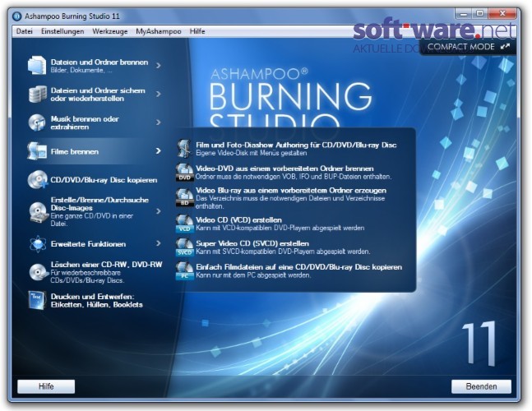
Task: Click the Disc-Images drive icon
Action: 39,212
